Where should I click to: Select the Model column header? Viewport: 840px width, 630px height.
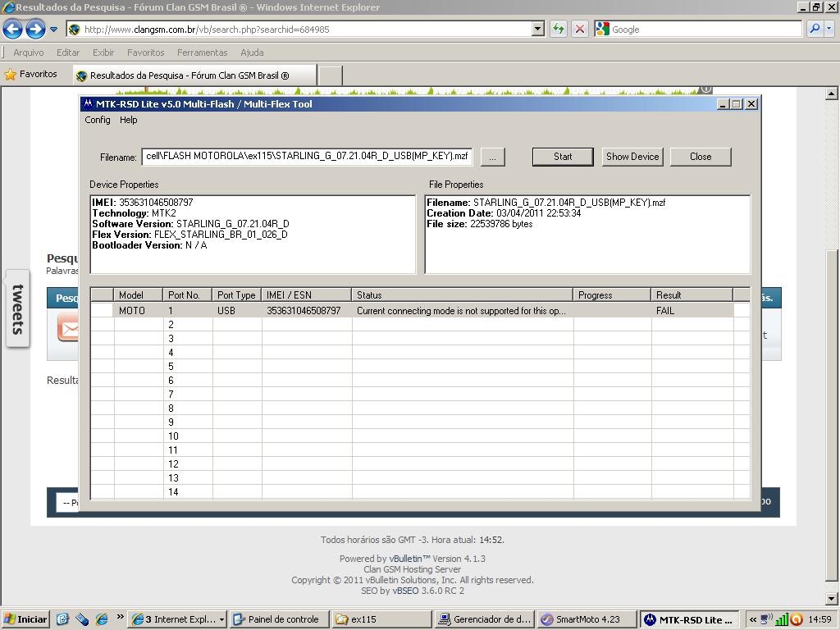click(138, 295)
